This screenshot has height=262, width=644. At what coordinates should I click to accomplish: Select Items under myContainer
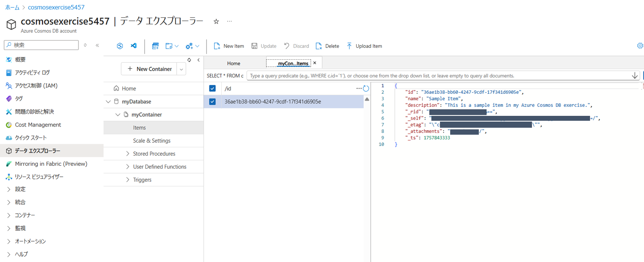[x=154, y=128]
